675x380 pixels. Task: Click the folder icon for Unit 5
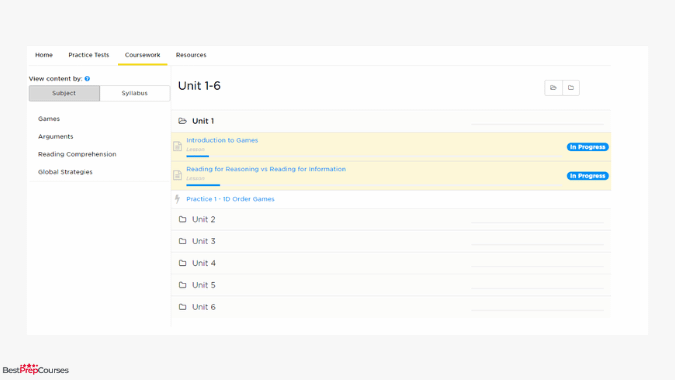(x=183, y=285)
